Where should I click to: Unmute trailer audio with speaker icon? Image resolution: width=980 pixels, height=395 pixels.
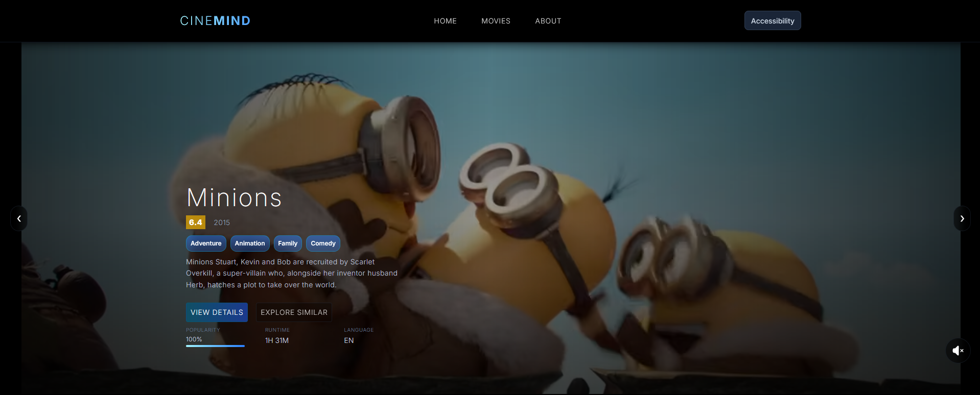(958, 351)
